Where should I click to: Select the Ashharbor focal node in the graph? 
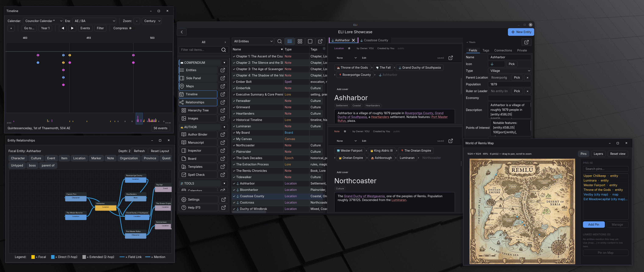(106, 207)
